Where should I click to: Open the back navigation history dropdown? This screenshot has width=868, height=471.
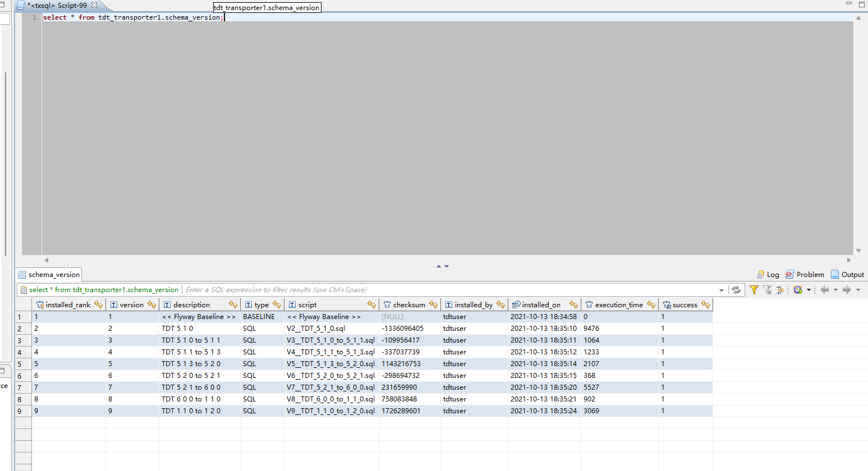[835, 290]
